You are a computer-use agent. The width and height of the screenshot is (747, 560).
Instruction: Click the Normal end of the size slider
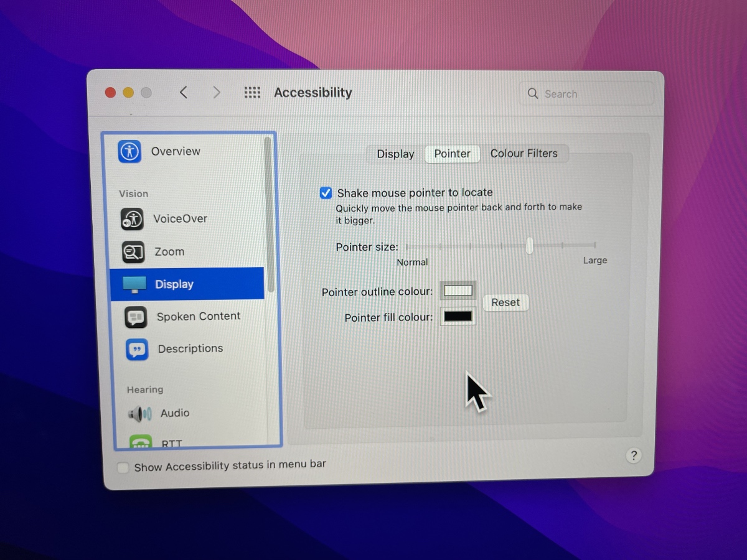412,262
